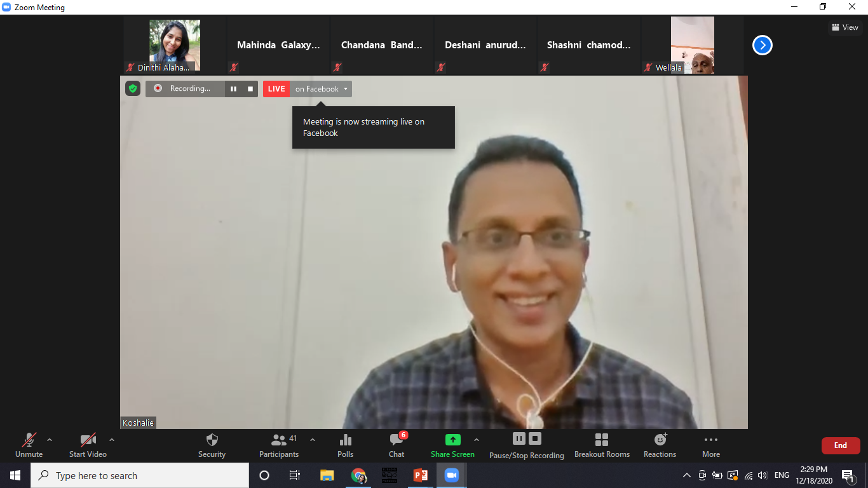This screenshot has height=488, width=868.
Task: Expand the Participants options arrow
Action: click(x=313, y=440)
